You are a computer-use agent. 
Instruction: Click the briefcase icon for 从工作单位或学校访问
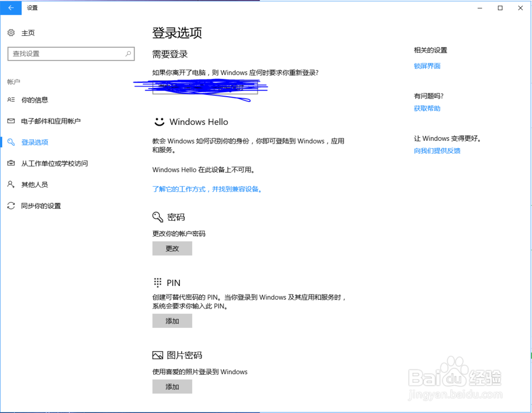coord(11,163)
